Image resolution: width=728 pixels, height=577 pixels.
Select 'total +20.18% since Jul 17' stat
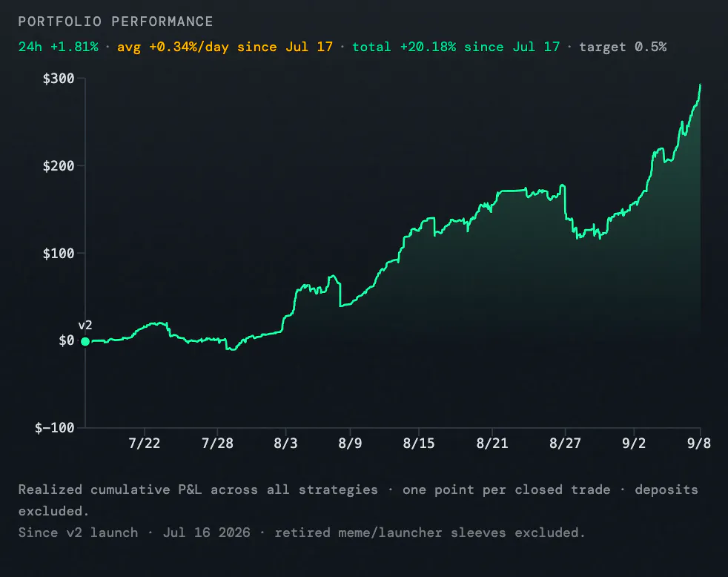pos(456,47)
